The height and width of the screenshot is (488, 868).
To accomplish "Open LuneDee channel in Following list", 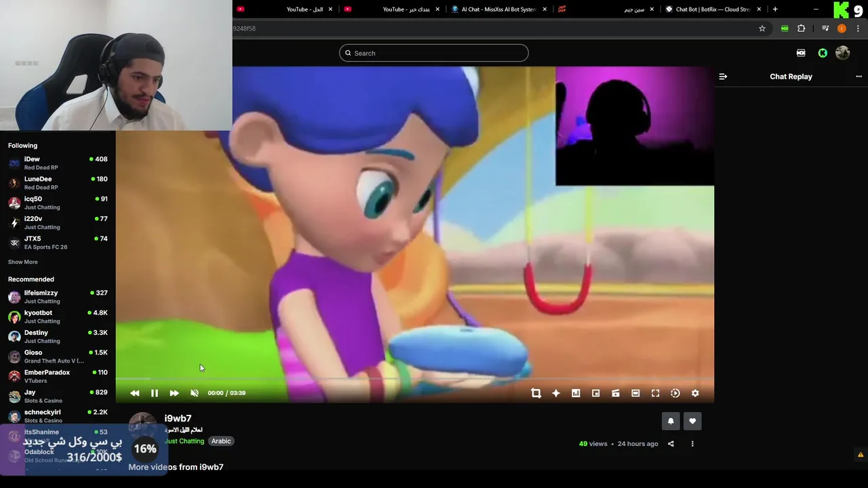I will click(58, 183).
